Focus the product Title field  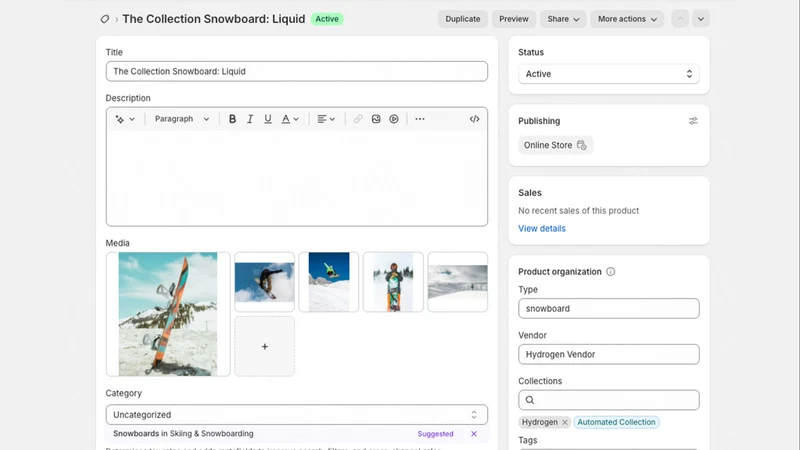pos(296,71)
